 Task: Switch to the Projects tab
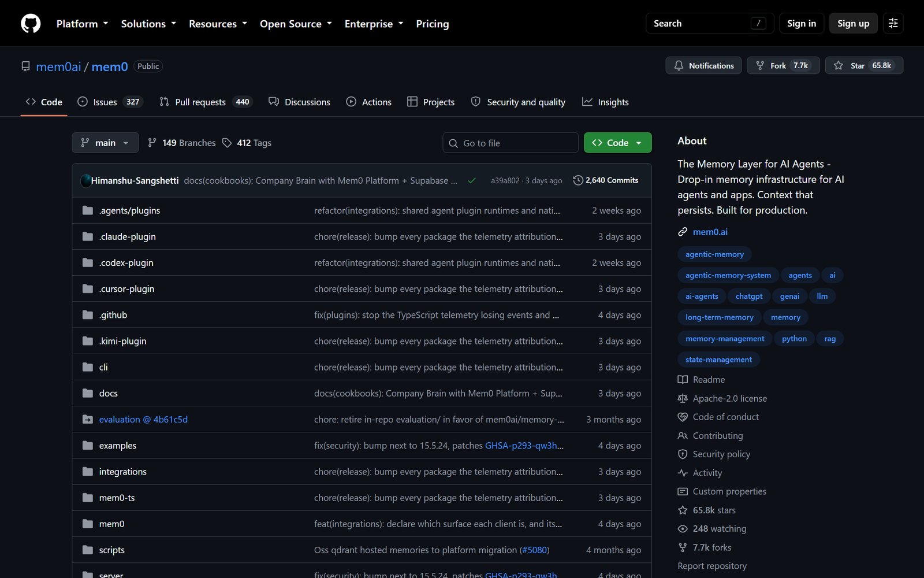coord(431,102)
